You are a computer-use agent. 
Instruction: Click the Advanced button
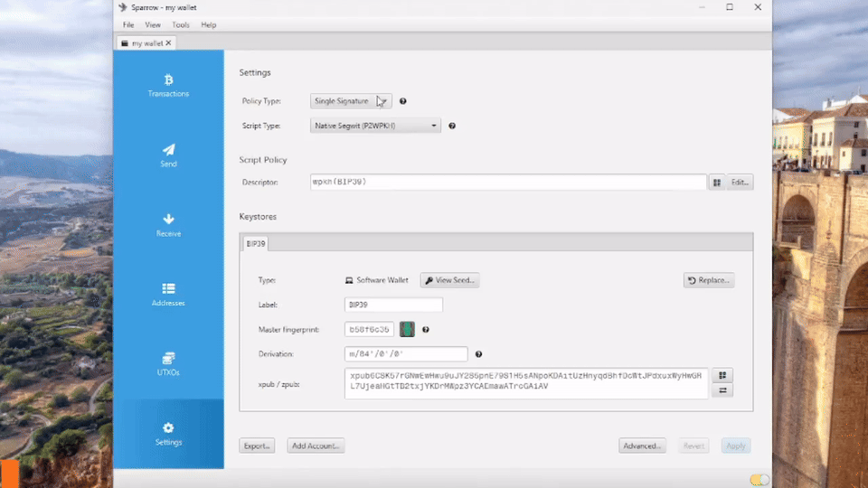[643, 446]
